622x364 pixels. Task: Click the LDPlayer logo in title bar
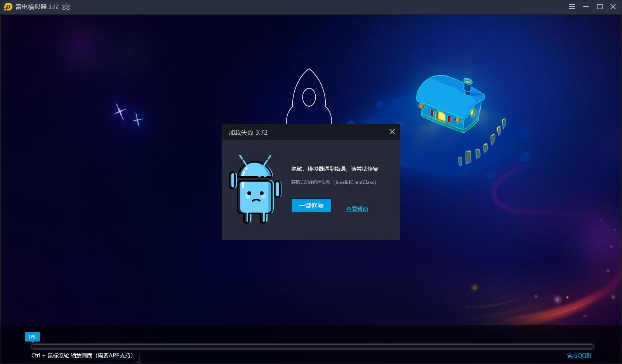click(x=8, y=7)
